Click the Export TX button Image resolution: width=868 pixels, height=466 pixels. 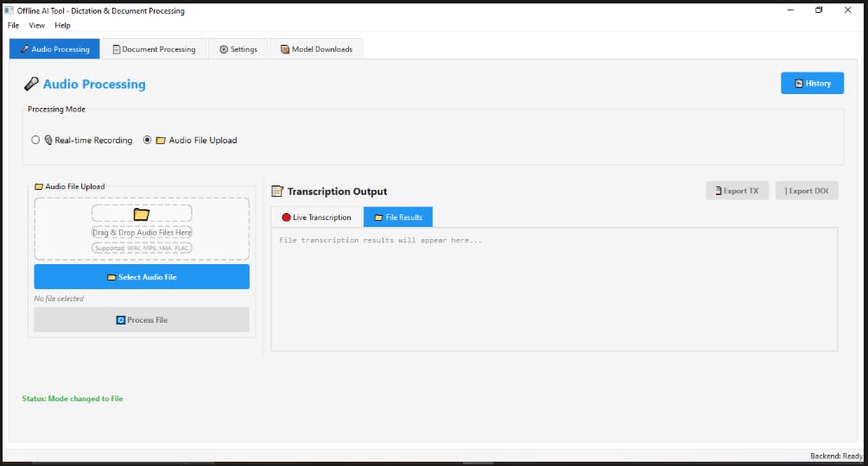click(x=738, y=191)
